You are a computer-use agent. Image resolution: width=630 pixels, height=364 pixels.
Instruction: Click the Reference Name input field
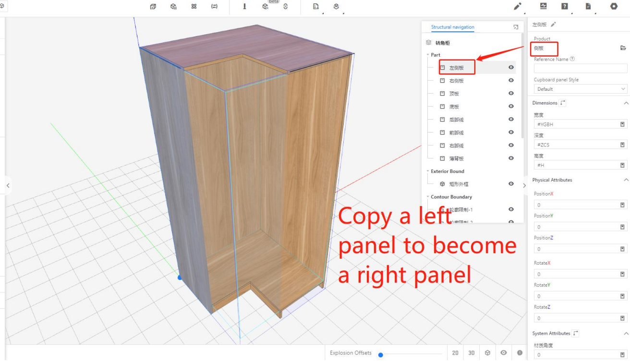point(581,68)
